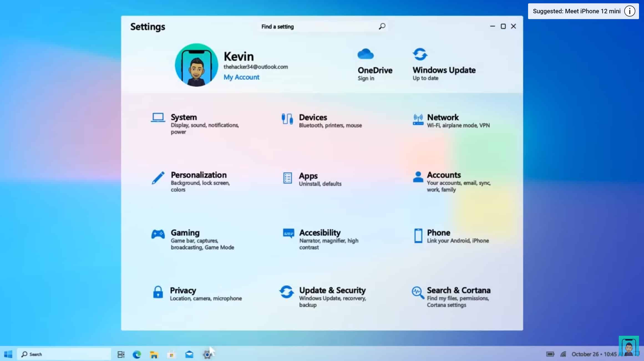Click the taskbar Search box
This screenshot has width=644, height=361.
click(x=64, y=354)
